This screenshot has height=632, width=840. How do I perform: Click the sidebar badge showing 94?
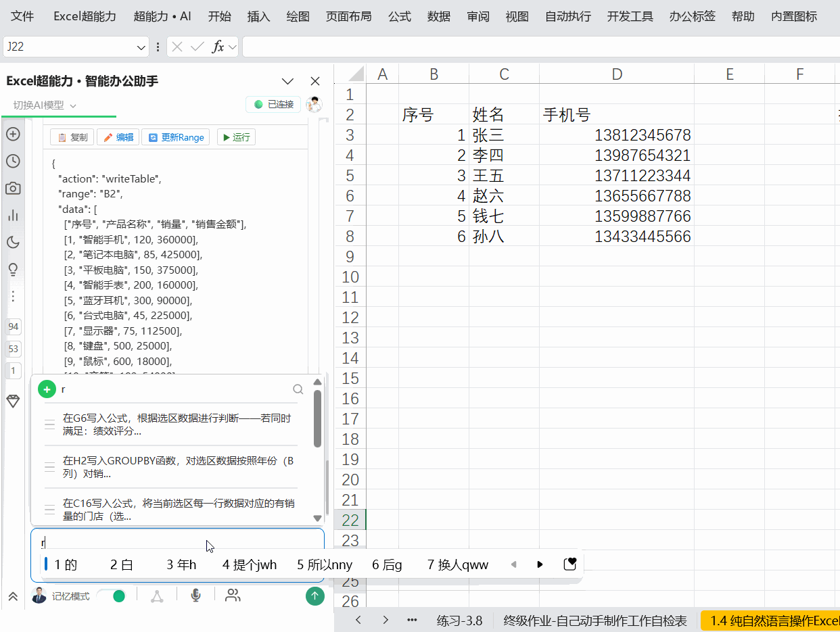14,326
